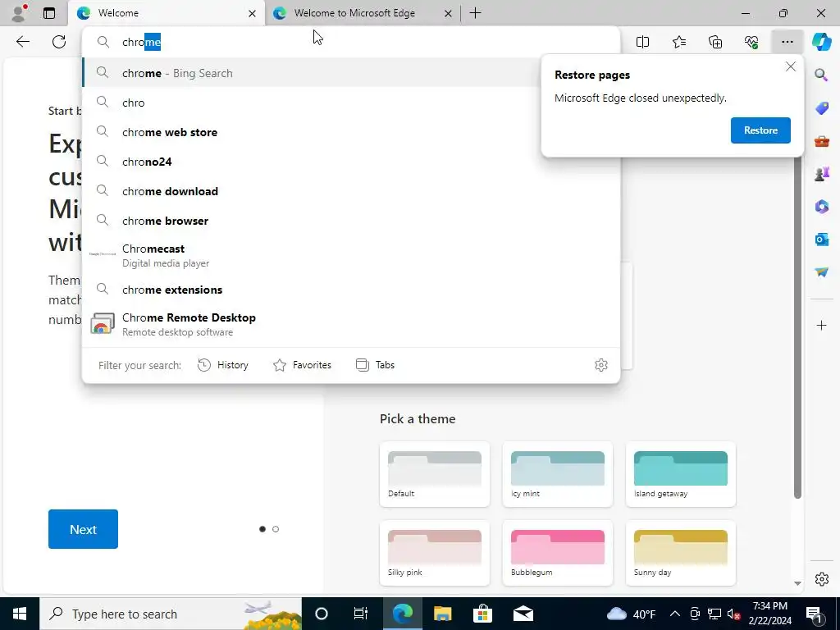Choose the Silky pink theme
The height and width of the screenshot is (630, 840).
pyautogui.click(x=435, y=553)
